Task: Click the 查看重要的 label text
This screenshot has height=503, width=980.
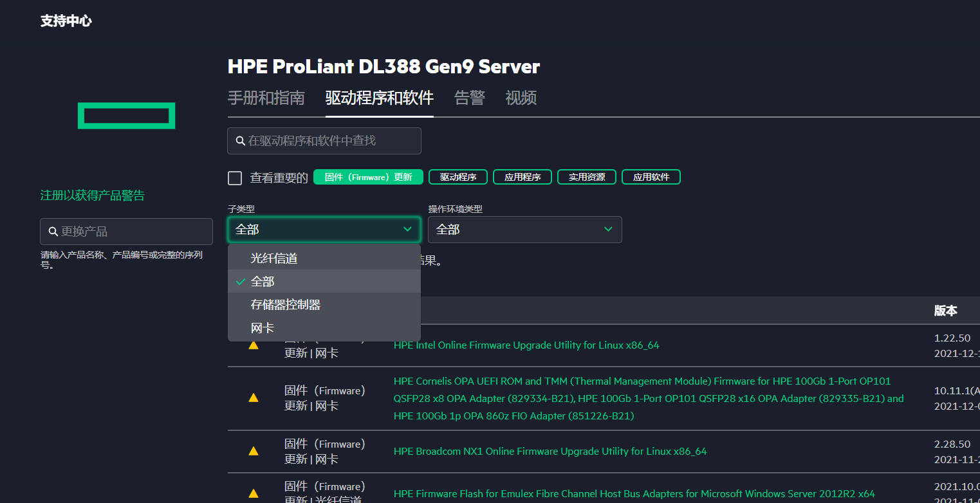Action: [x=279, y=178]
